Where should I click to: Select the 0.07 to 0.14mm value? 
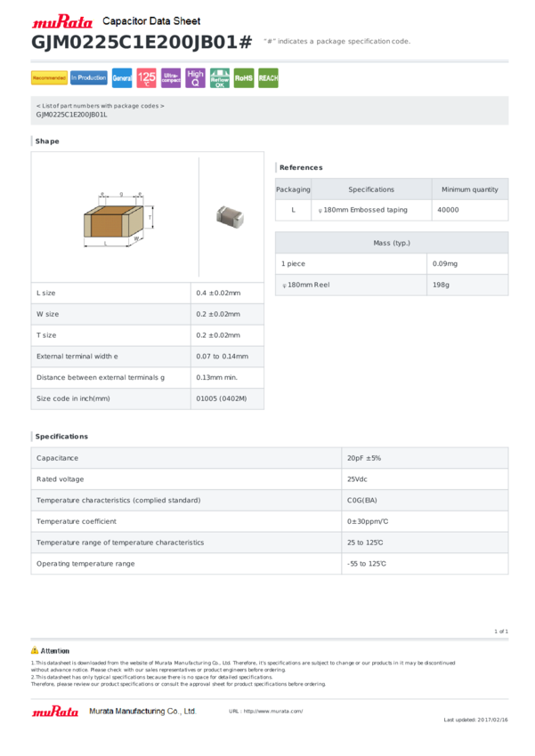pos(223,357)
